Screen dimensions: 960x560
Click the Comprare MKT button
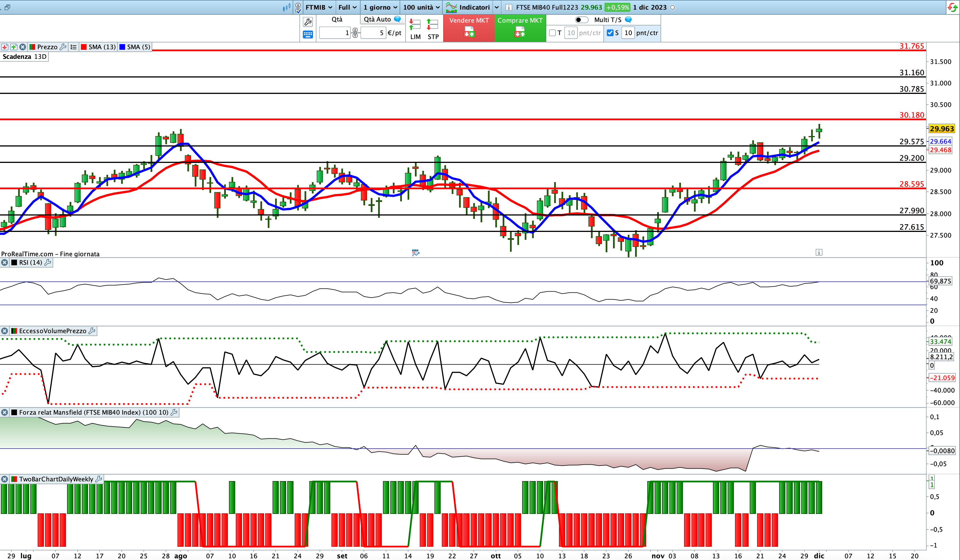[x=520, y=28]
